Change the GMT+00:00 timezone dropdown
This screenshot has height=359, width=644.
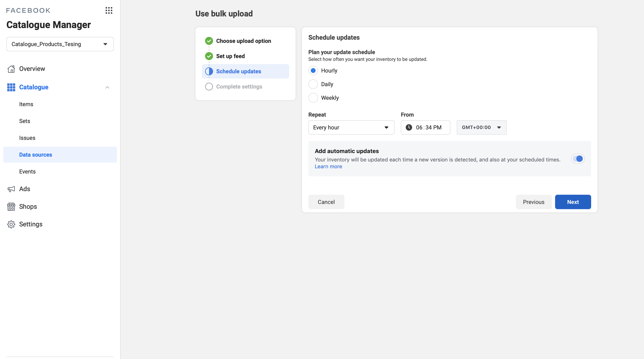(481, 127)
